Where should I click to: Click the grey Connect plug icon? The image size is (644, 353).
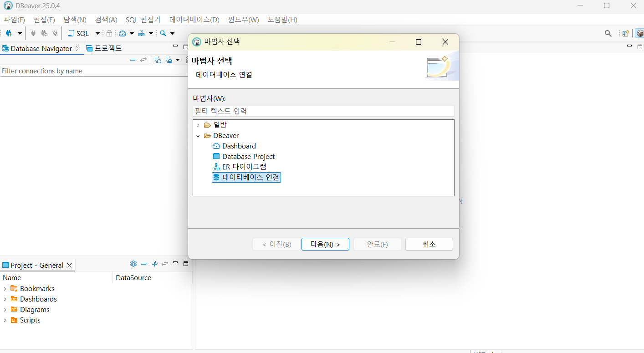(x=33, y=33)
